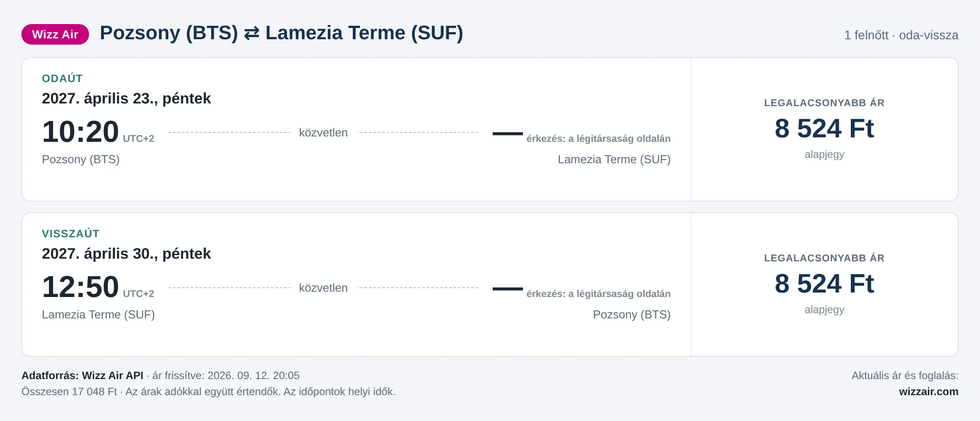Click the outbound 'közvetlen' direct flight label
Screen dimensions: 980x421
point(323,132)
